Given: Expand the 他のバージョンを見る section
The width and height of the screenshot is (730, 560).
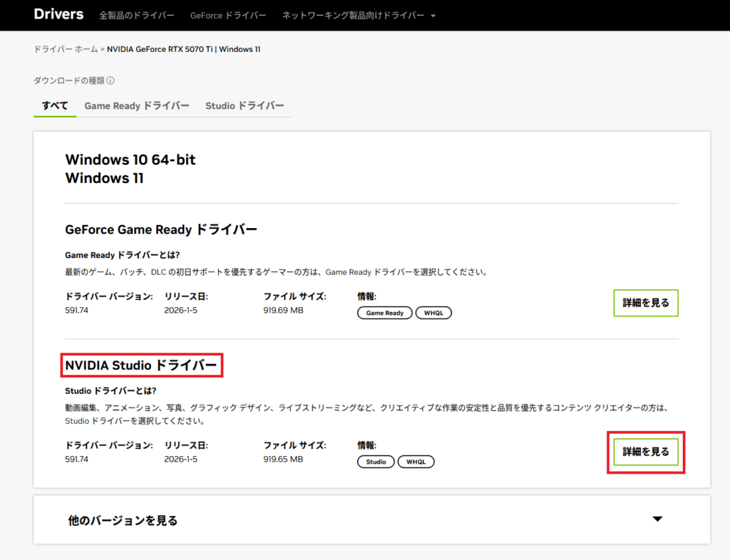Looking at the screenshot, I should pos(122,520).
